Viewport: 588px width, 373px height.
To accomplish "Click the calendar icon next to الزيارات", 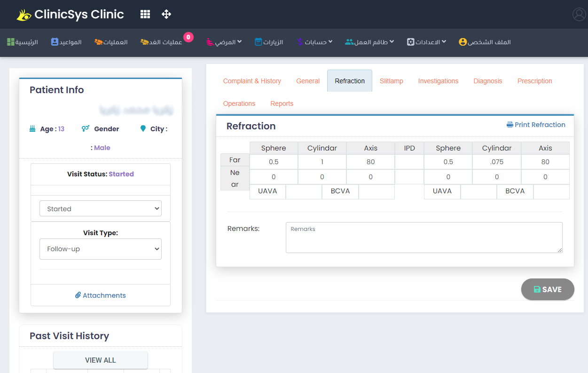I will coord(258,42).
